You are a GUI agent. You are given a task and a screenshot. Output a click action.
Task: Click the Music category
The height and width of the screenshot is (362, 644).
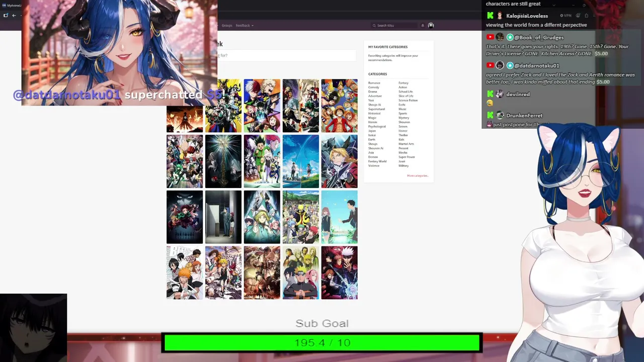click(x=403, y=109)
